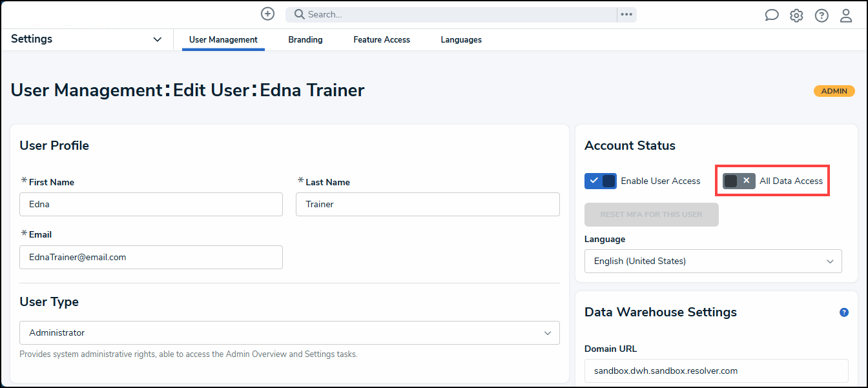The image size is (868, 388).
Task: Open the User Type Administrator dropdown
Action: (289, 333)
